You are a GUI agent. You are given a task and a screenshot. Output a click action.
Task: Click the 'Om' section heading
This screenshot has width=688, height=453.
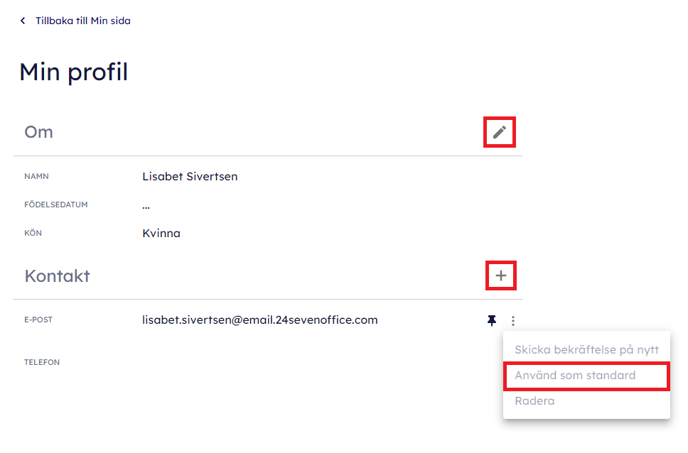(x=38, y=132)
